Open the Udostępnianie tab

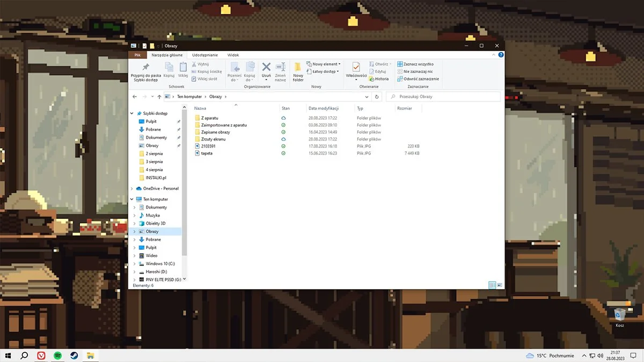[204, 54]
